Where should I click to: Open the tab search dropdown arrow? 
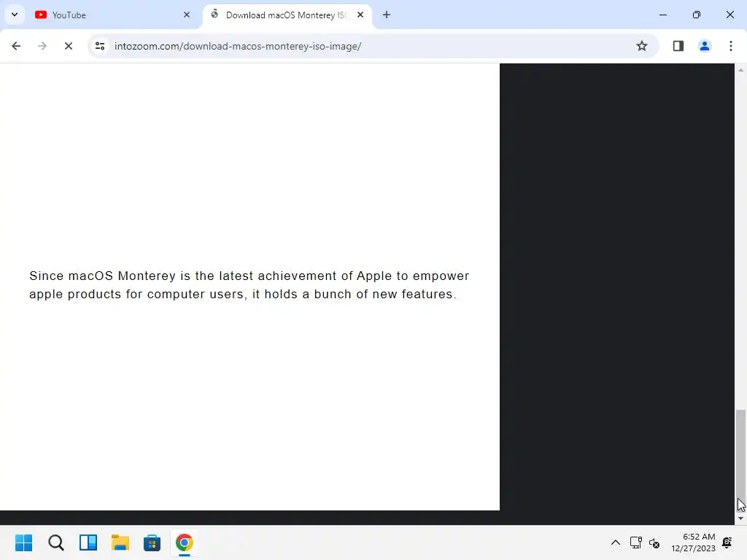click(15, 15)
